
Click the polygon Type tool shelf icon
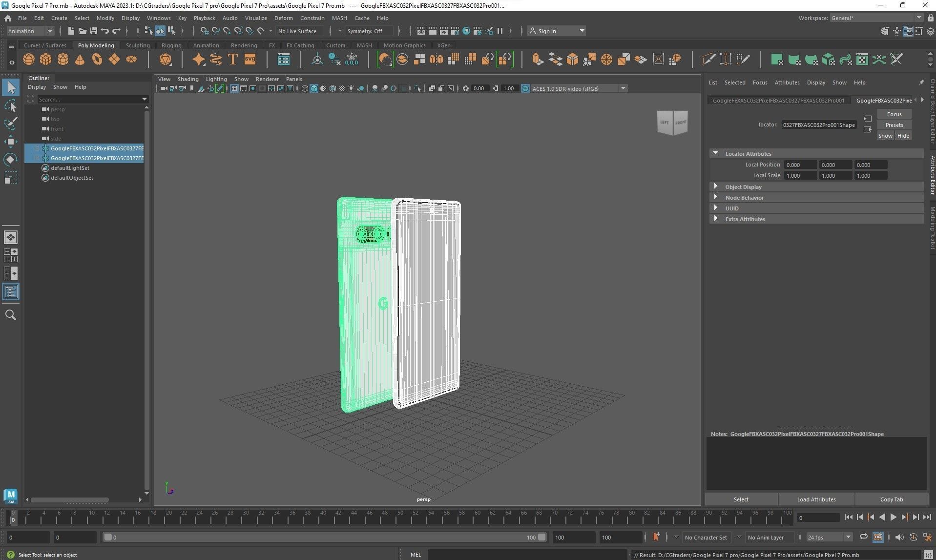click(x=233, y=60)
